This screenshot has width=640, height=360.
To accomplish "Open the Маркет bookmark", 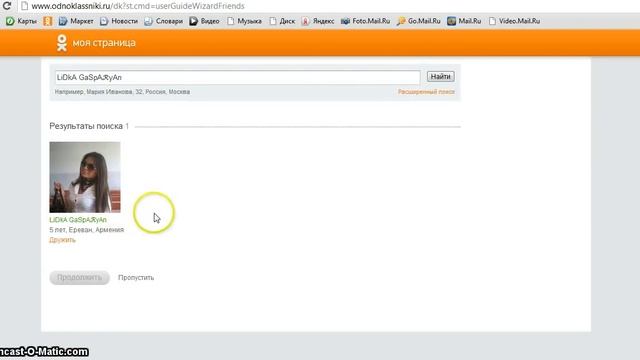I will point(76,21).
